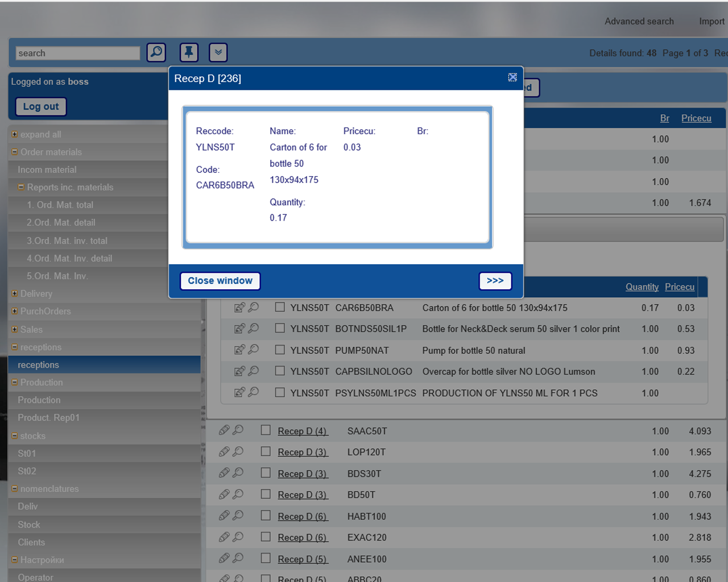Viewport: 728px width, 582px height.
Task: Click edit icon for CAPBSILNOLOGO row
Action: coord(239,371)
